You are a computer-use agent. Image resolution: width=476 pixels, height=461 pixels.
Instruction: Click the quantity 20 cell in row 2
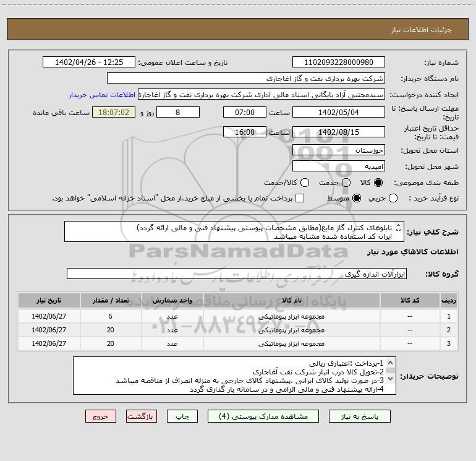pyautogui.click(x=111, y=330)
